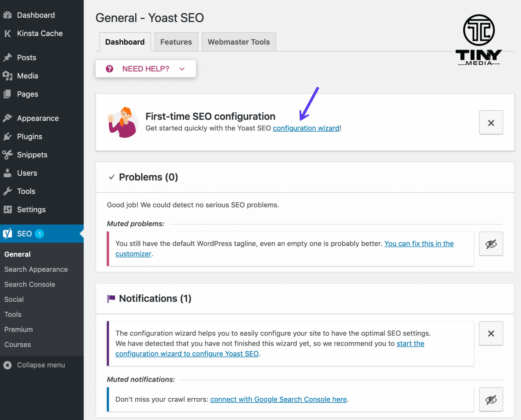This screenshot has width=521, height=420.
Task: Unmute the crawl errors notification
Action: (491, 400)
